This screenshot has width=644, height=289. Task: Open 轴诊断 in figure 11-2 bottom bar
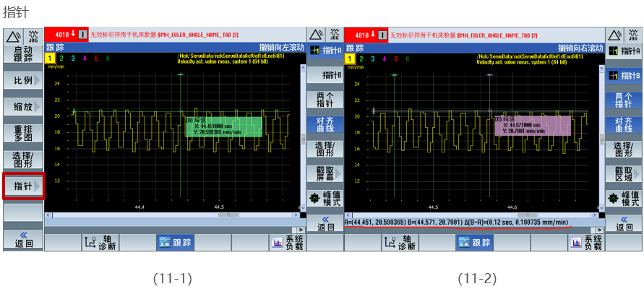pos(400,243)
